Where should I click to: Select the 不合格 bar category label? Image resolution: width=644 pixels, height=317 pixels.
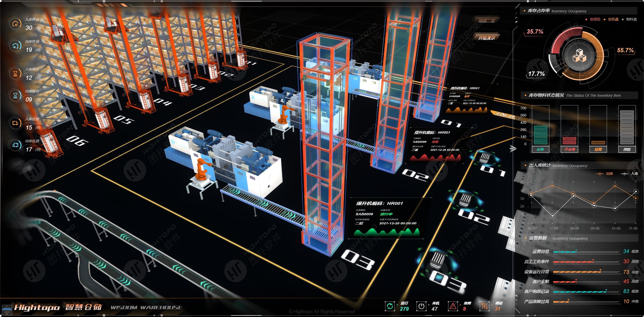(x=569, y=150)
